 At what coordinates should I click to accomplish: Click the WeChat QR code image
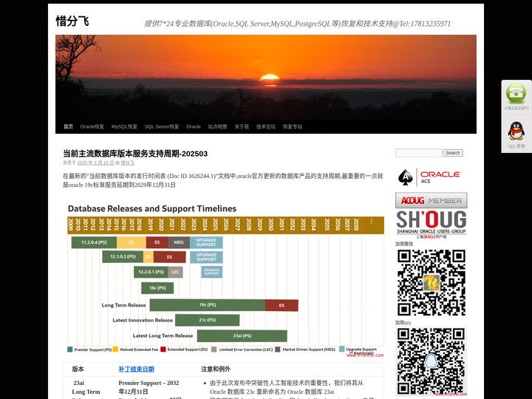(432, 282)
